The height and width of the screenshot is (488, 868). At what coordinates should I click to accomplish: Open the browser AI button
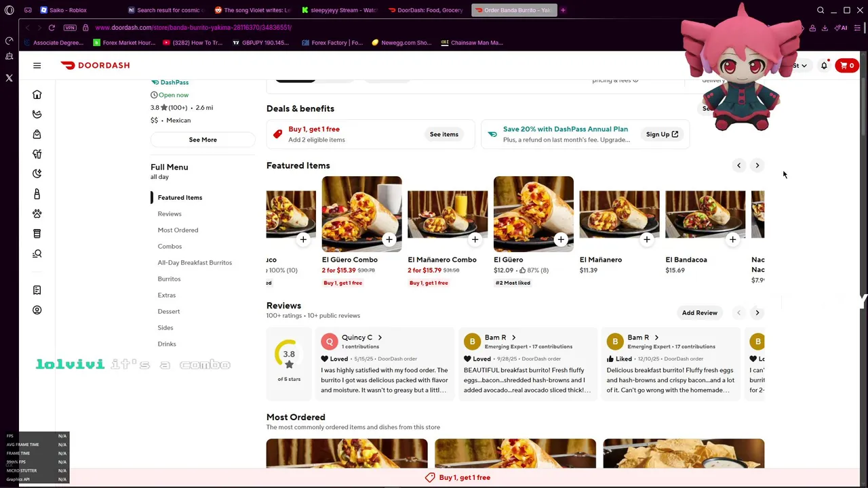click(841, 28)
